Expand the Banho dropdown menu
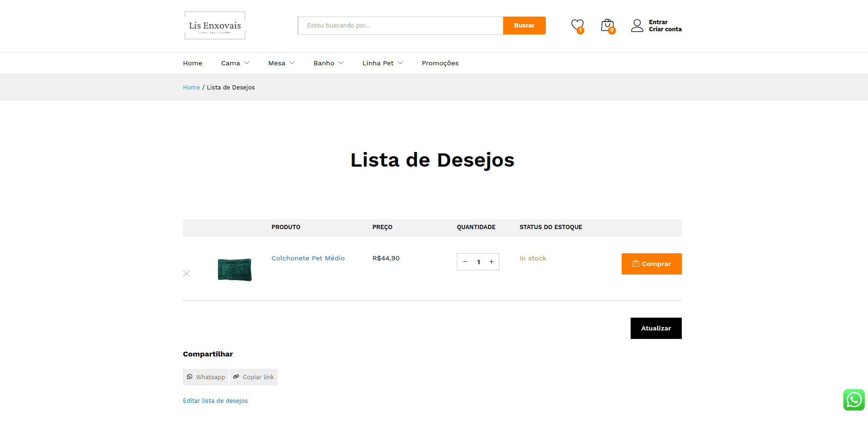Screen dimensions: 868x436 pos(328,63)
